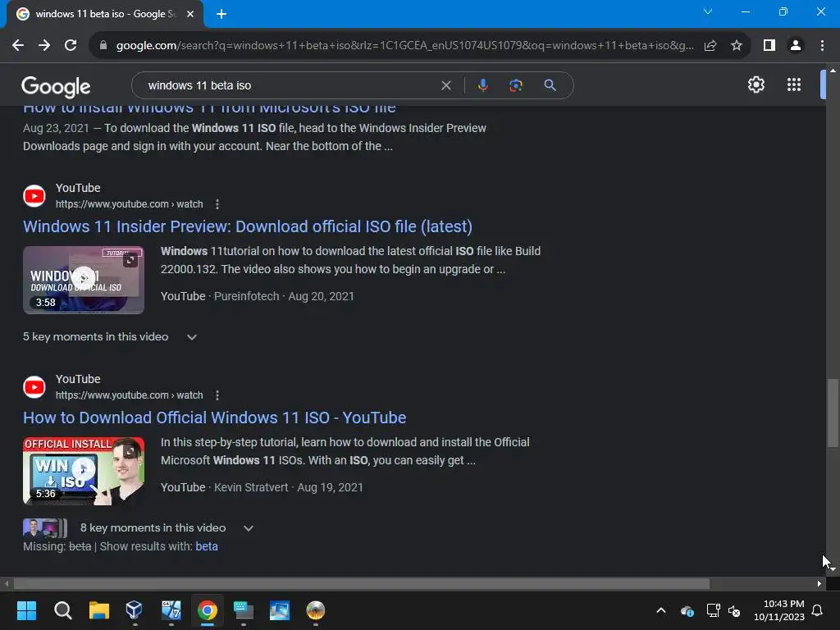The width and height of the screenshot is (840, 630).
Task: Open the Google apps grid
Action: [x=794, y=84]
